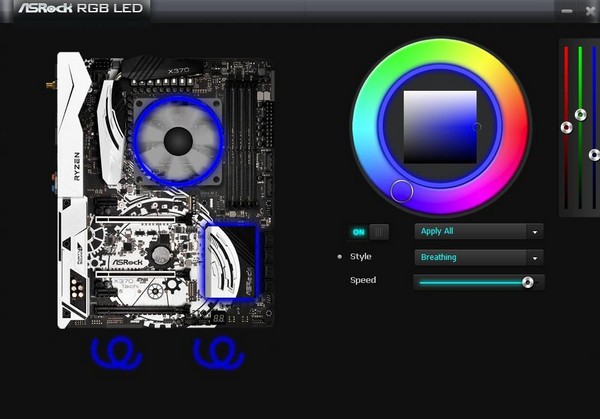Image resolution: width=600 pixels, height=419 pixels.
Task: Select the CPU fan LED ring
Action: [x=178, y=141]
